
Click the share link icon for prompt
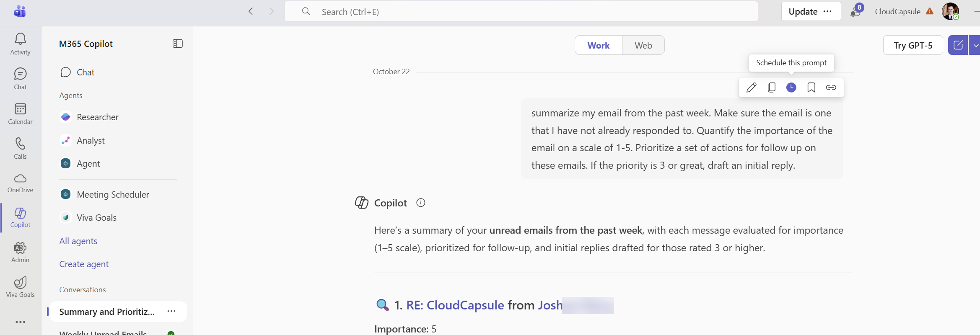coord(831,88)
